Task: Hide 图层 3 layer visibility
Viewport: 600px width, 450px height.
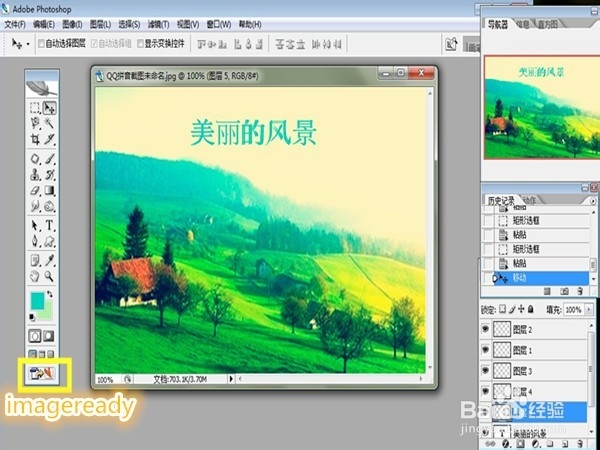Action: tap(486, 370)
